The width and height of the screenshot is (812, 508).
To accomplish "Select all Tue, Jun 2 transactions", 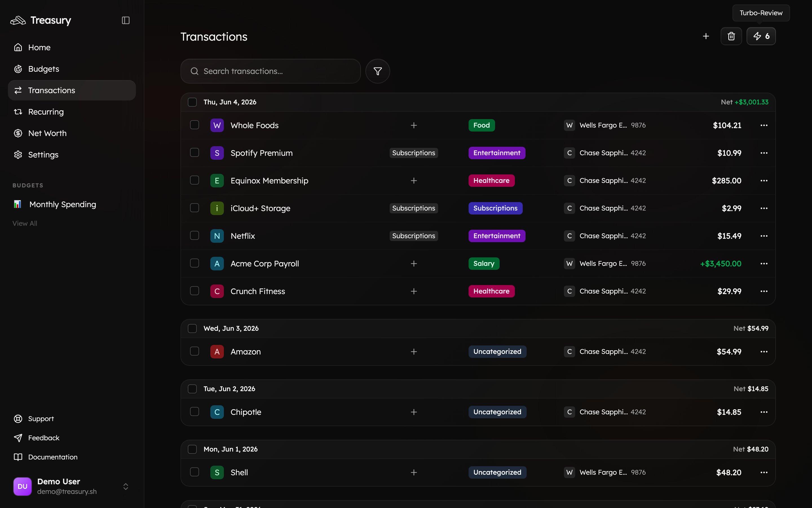I will (x=192, y=389).
